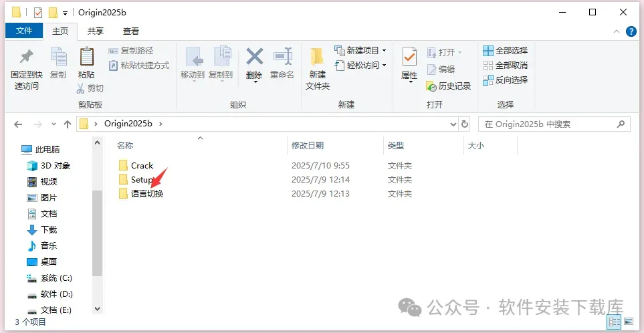Image resolution: width=644 pixels, height=333 pixels.
Task: Open the blue help question-mark icon
Action: point(631,31)
